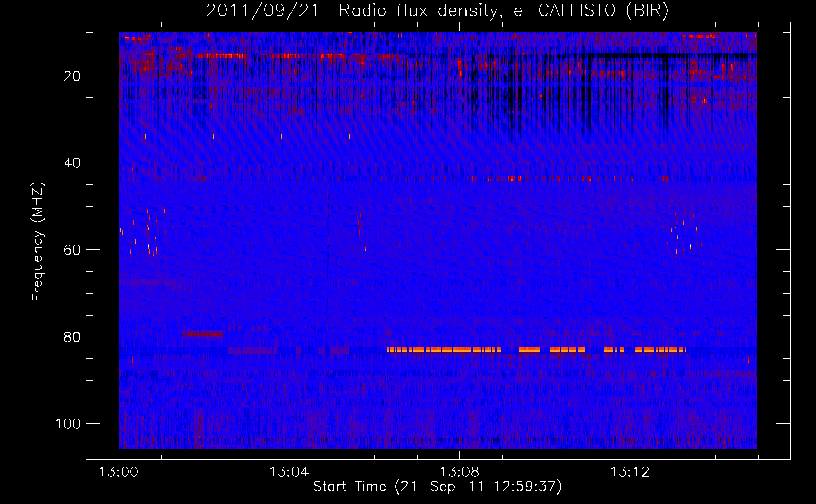The image size is (816, 504).
Task: Click the '40' frequency tick label
Action: [73, 163]
